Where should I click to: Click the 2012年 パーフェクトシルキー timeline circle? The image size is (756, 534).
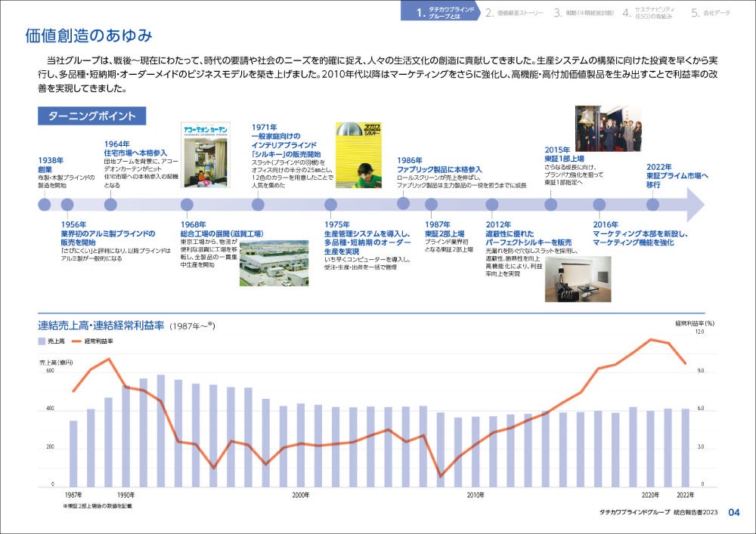pyautogui.click(x=492, y=205)
